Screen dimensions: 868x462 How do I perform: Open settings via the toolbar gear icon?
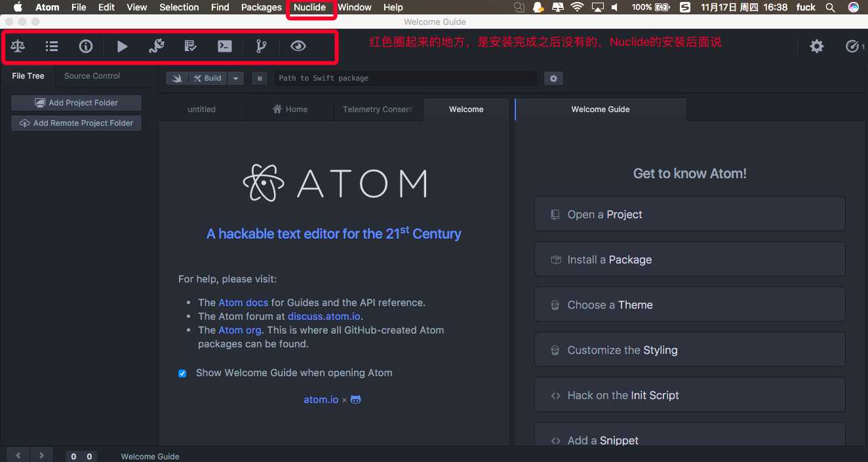click(817, 47)
